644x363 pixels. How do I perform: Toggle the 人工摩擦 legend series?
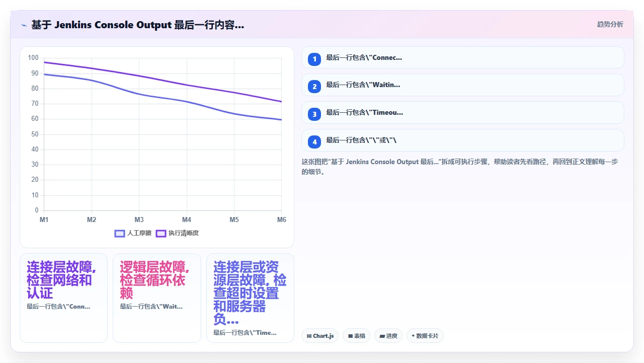click(133, 233)
